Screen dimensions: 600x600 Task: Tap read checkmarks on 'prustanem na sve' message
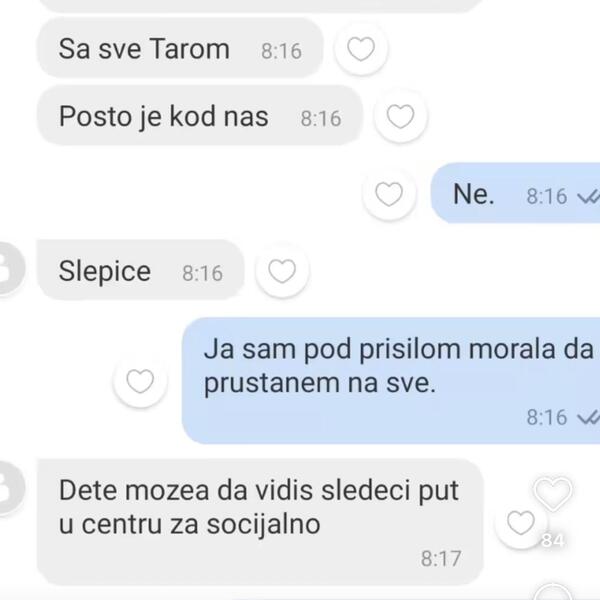589,417
